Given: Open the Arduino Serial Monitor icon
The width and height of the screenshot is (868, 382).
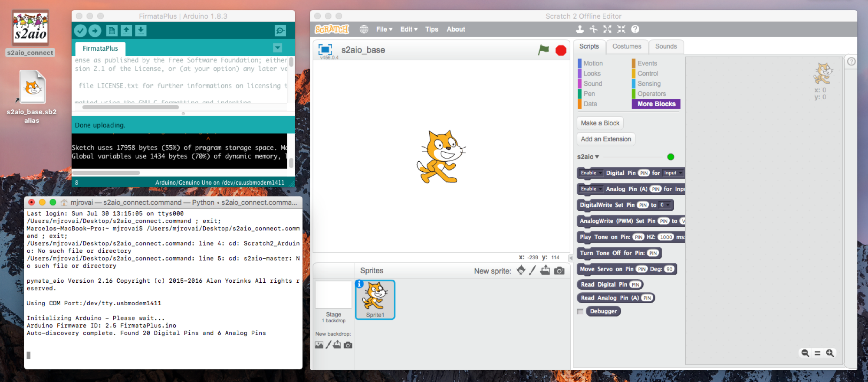Looking at the screenshot, I should pos(280,31).
